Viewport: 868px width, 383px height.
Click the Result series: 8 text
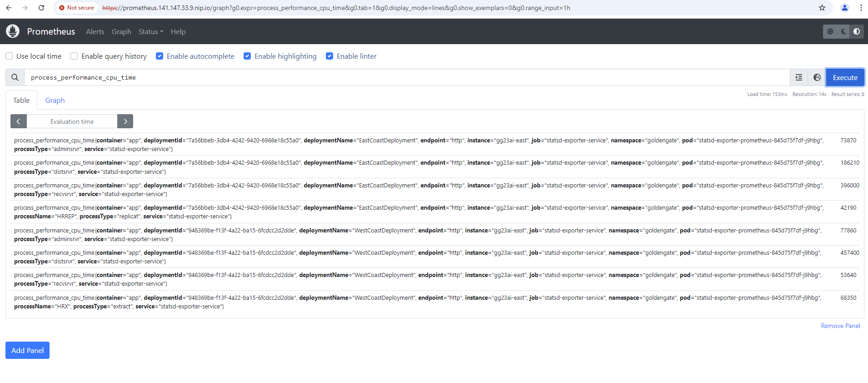(x=848, y=94)
